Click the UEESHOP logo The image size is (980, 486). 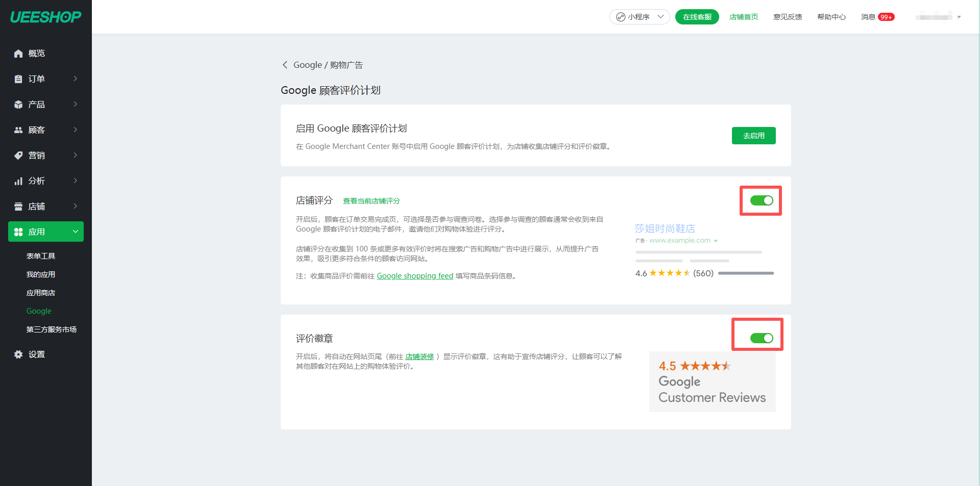click(x=45, y=17)
